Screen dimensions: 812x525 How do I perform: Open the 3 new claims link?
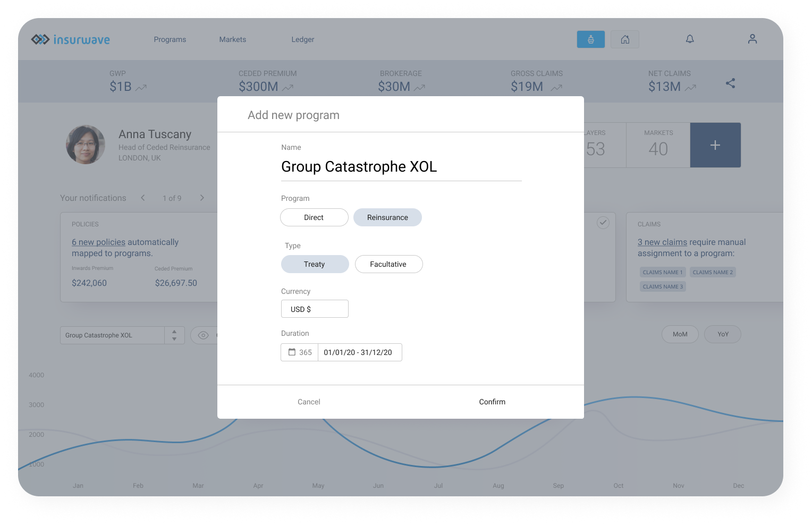pyautogui.click(x=663, y=242)
